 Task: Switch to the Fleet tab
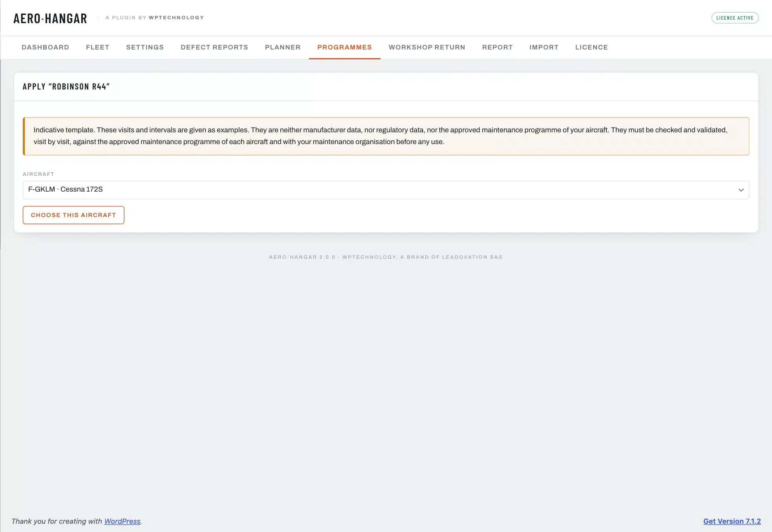97,48
